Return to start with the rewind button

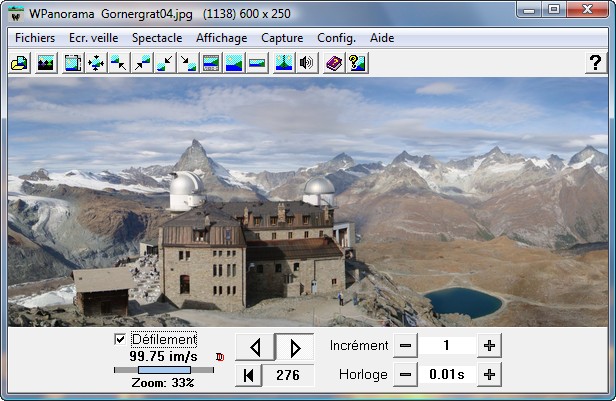248,375
